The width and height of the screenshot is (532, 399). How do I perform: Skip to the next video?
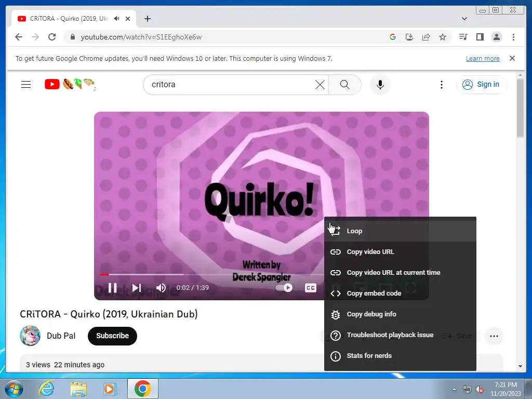[x=137, y=288]
